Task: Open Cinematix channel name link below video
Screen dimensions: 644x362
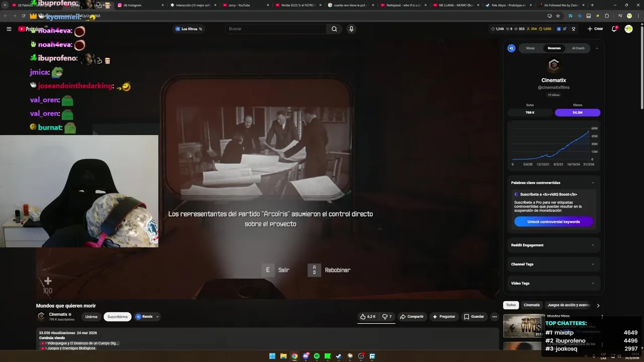Action: click(58, 314)
